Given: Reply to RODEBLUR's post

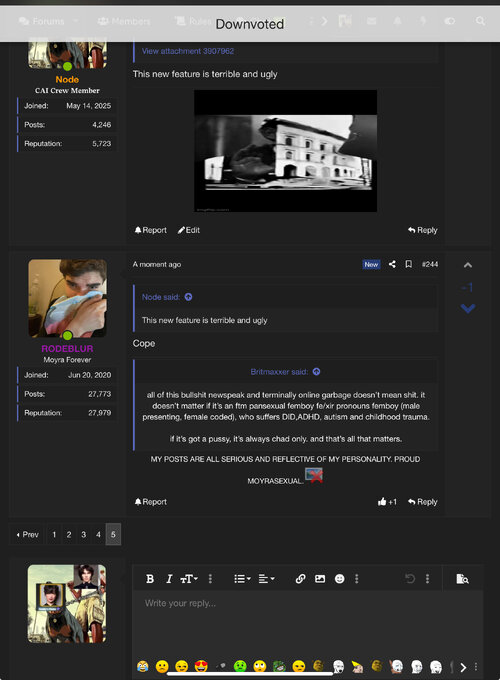Looking at the screenshot, I should [x=422, y=502].
